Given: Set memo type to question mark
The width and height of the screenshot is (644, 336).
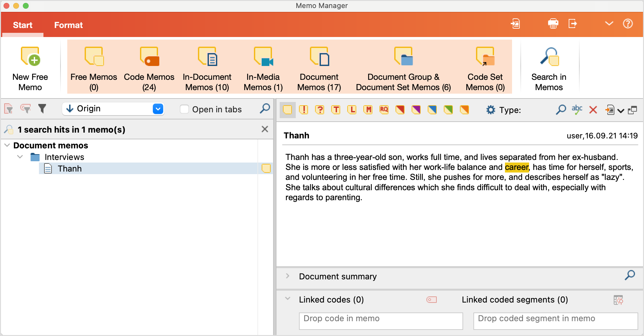Looking at the screenshot, I should click(320, 110).
